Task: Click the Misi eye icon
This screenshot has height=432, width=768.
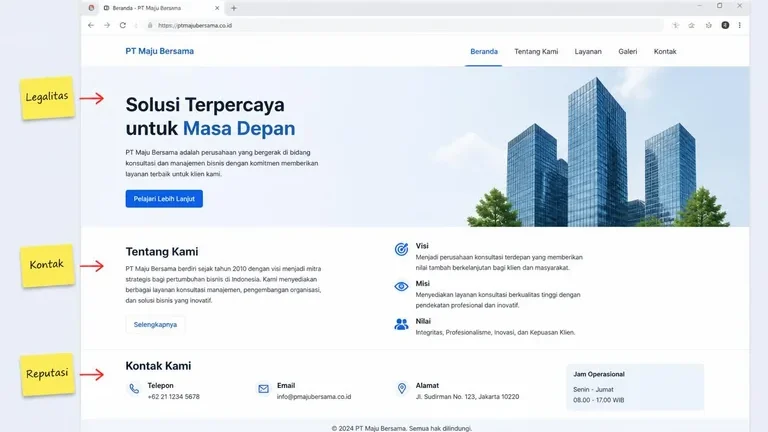Action: (x=401, y=287)
